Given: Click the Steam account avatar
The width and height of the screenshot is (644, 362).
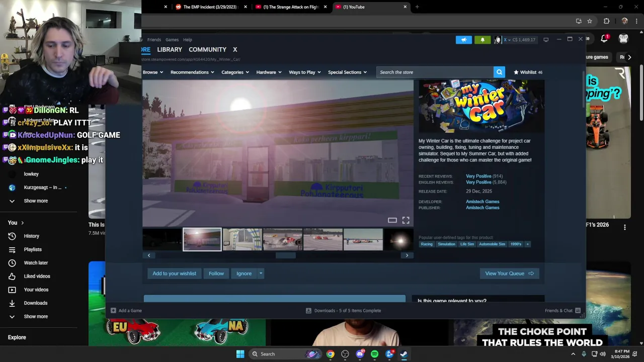Looking at the screenshot, I should (497, 40).
